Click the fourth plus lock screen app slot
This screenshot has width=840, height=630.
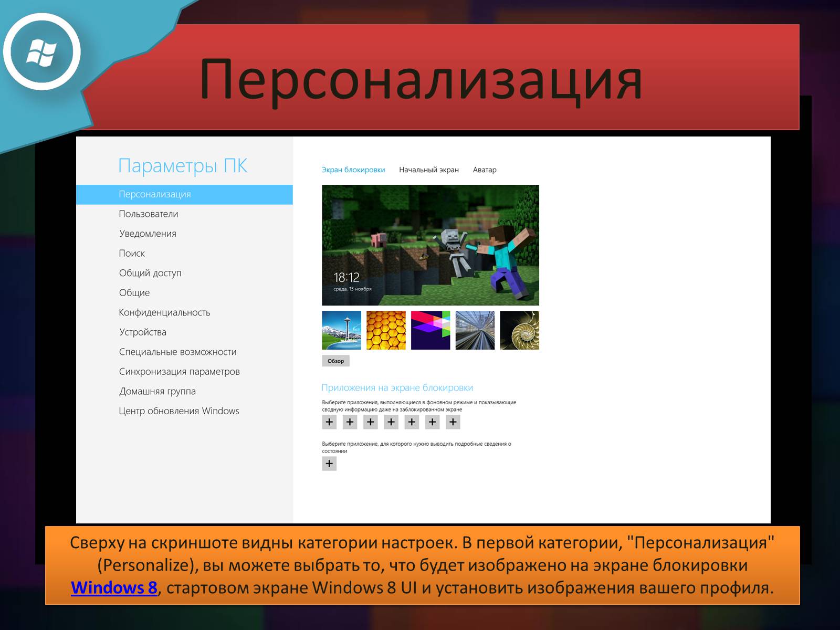pyautogui.click(x=391, y=422)
